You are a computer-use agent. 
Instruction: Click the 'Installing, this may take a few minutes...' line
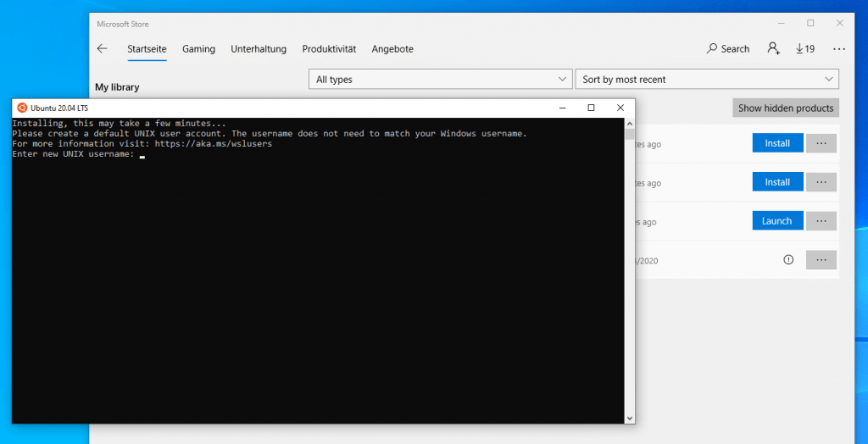tap(119, 124)
